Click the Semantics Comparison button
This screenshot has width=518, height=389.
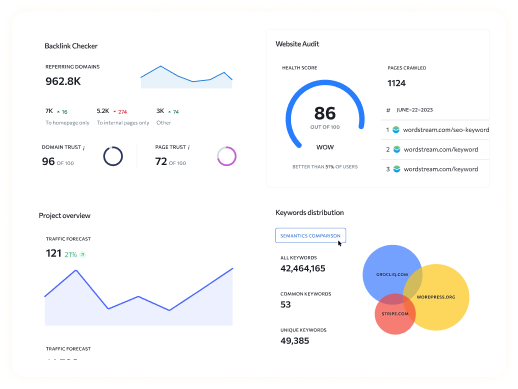pos(310,236)
